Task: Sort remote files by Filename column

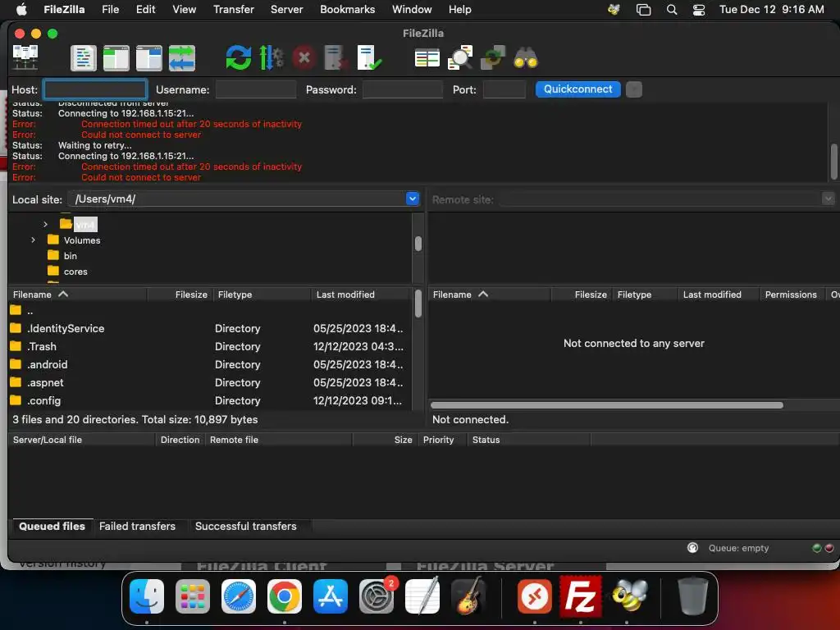Action: click(x=491, y=294)
